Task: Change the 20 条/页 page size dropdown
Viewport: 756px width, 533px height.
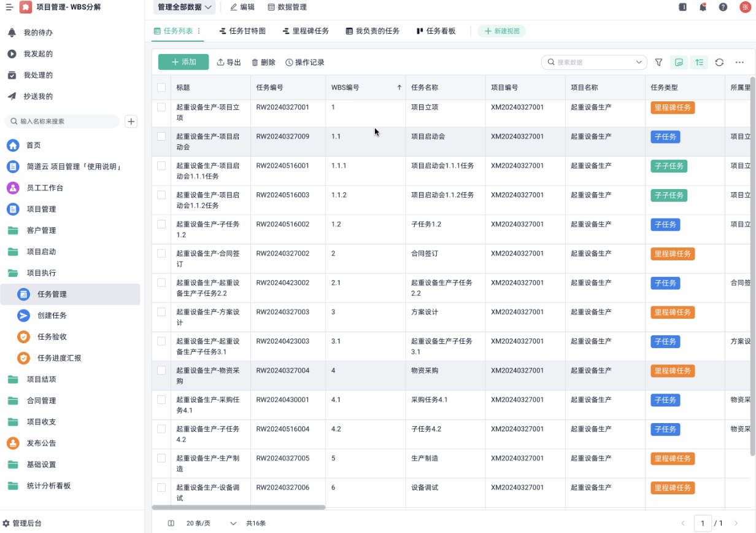Action: [x=211, y=523]
